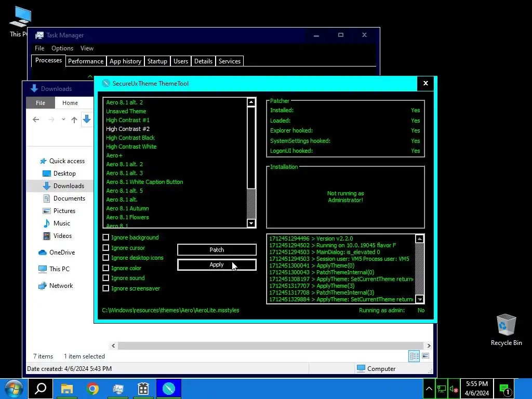Open taskbar Search magnifier

pos(41,389)
